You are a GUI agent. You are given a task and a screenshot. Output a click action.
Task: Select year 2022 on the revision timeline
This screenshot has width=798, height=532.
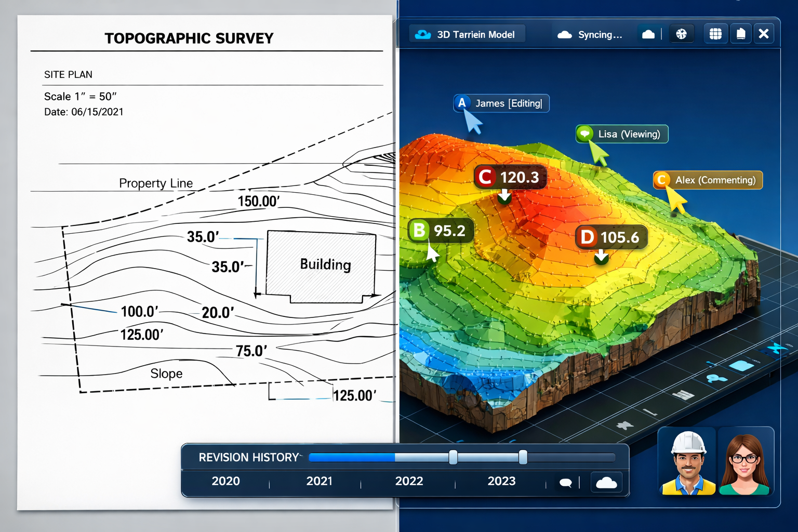409,482
